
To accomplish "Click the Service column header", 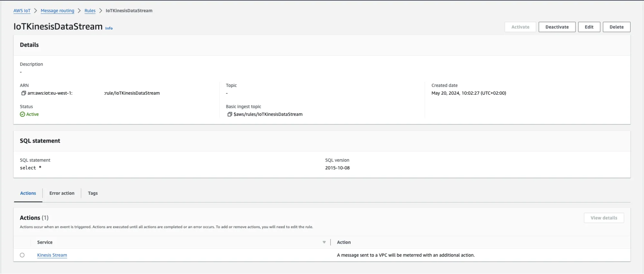I will (45, 242).
